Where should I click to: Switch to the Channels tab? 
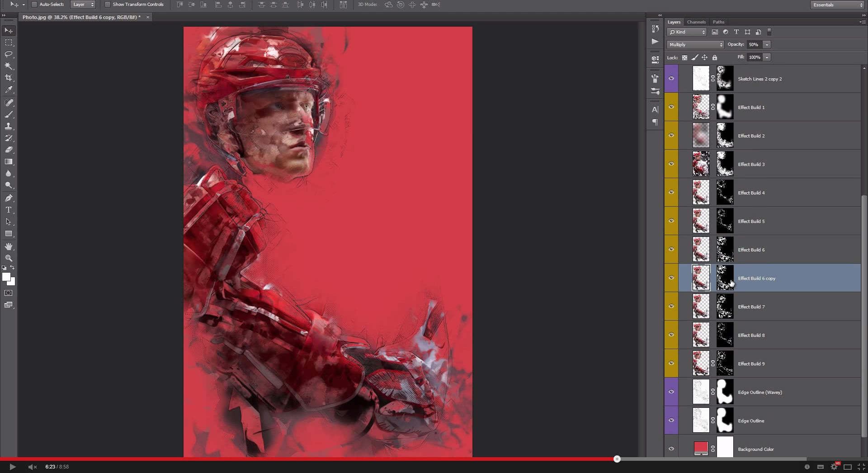696,22
